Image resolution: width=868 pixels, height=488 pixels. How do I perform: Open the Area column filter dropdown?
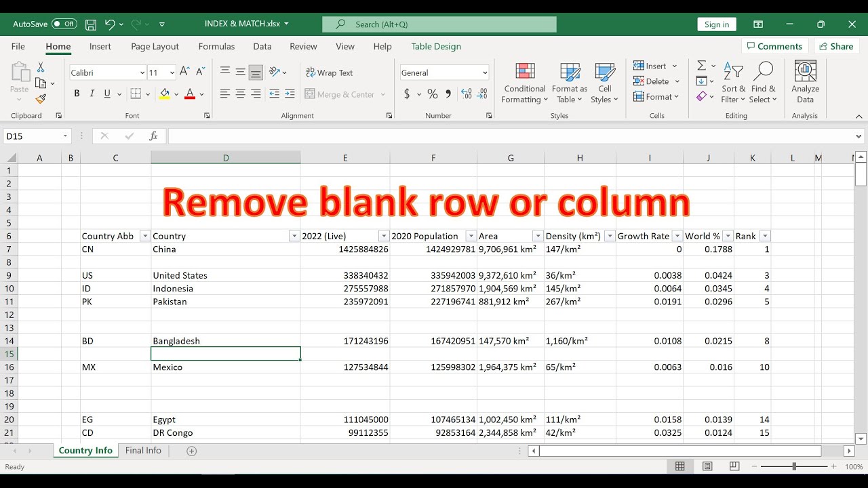[538, 236]
